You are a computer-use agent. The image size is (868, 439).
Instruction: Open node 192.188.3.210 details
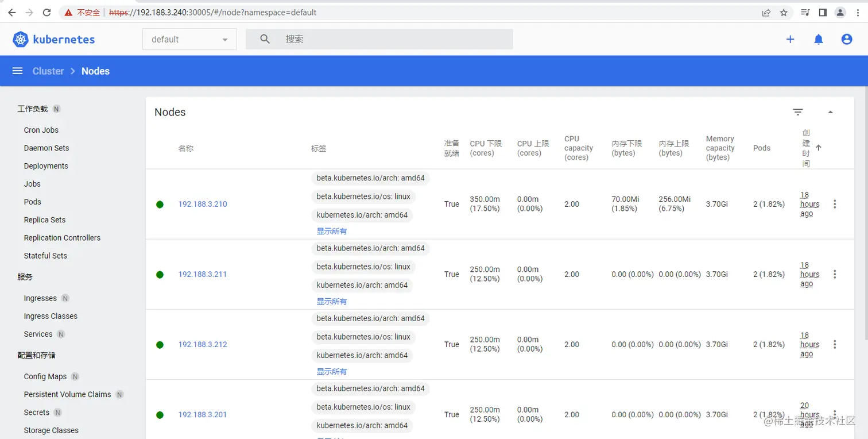pos(203,204)
